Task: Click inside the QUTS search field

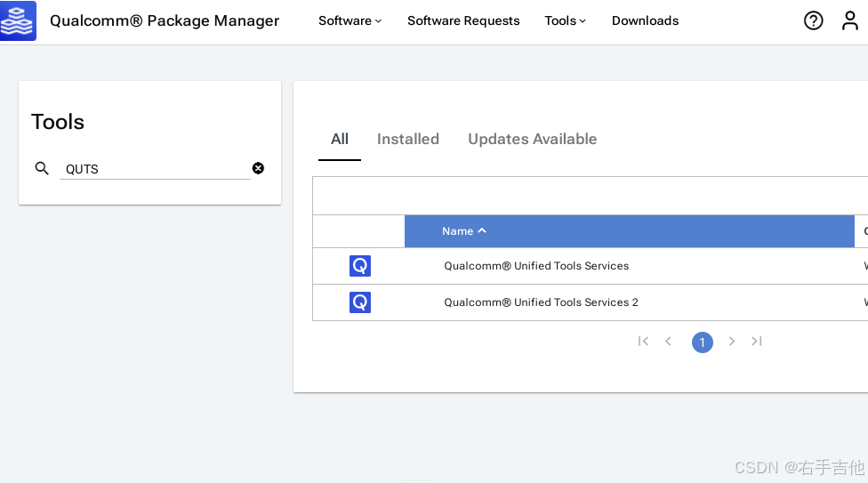Action: point(155,169)
